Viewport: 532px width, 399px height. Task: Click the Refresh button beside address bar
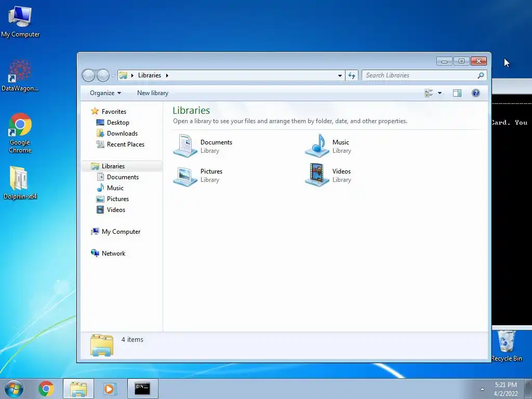(352, 76)
